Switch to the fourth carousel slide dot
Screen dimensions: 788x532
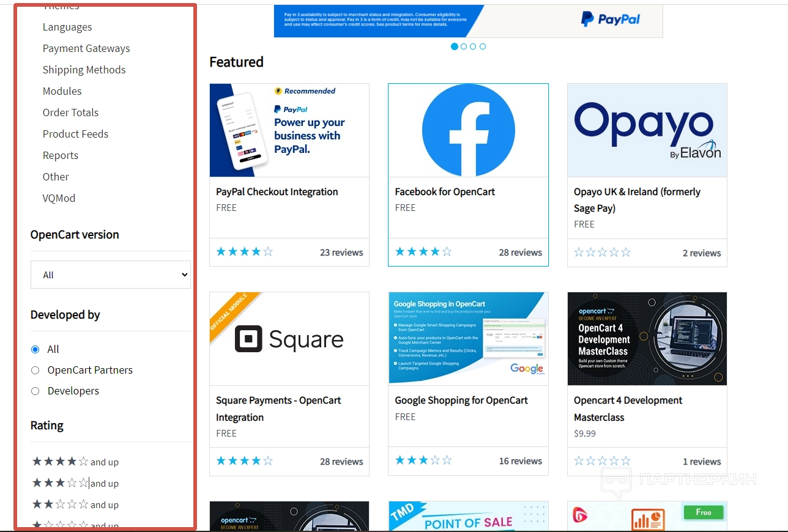(x=483, y=46)
